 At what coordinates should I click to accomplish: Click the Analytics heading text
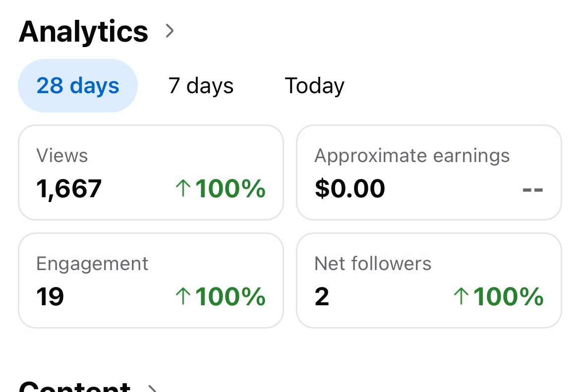[x=84, y=32]
